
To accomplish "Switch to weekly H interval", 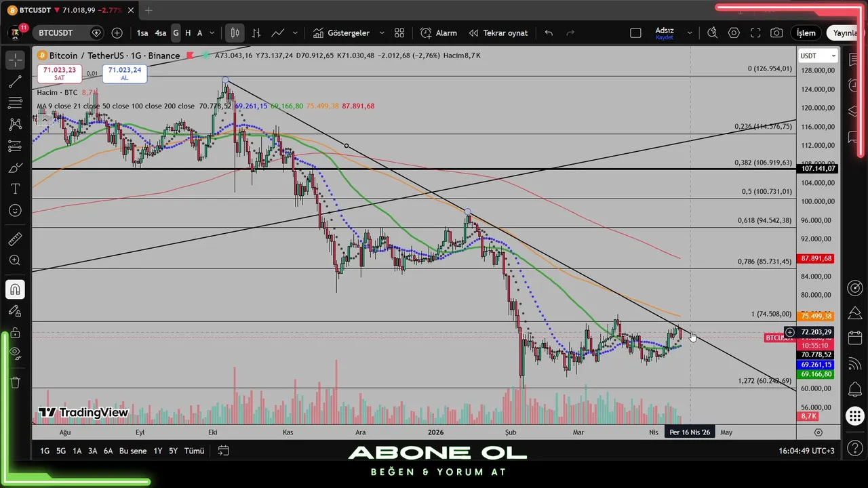I will pos(188,33).
